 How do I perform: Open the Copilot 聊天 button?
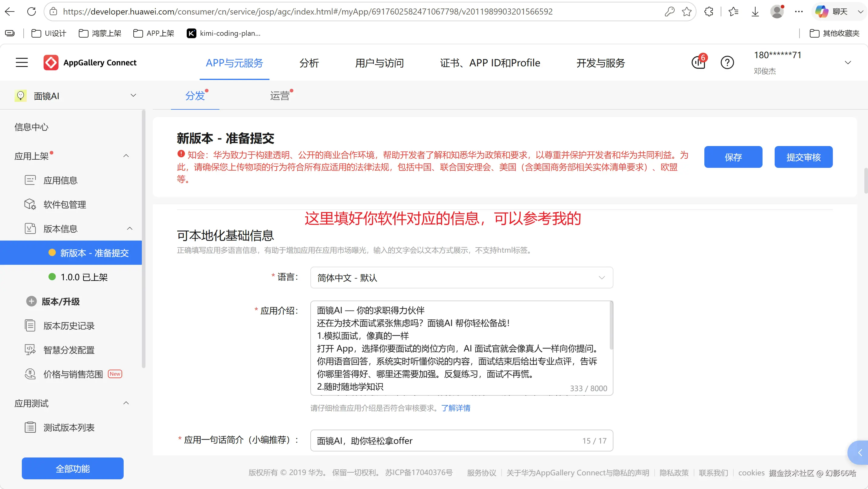point(831,12)
